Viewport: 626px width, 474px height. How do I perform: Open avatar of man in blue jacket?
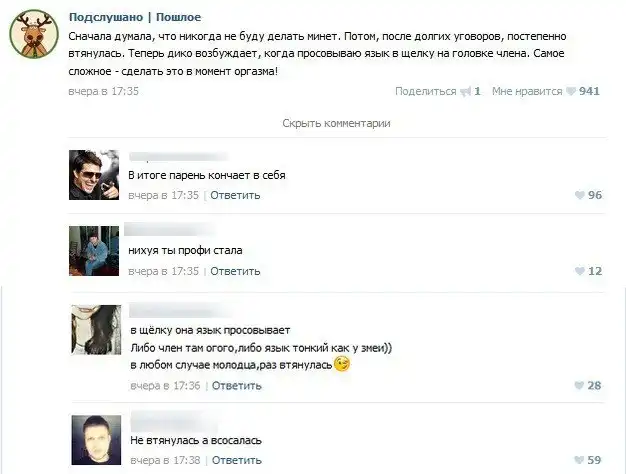(94, 251)
